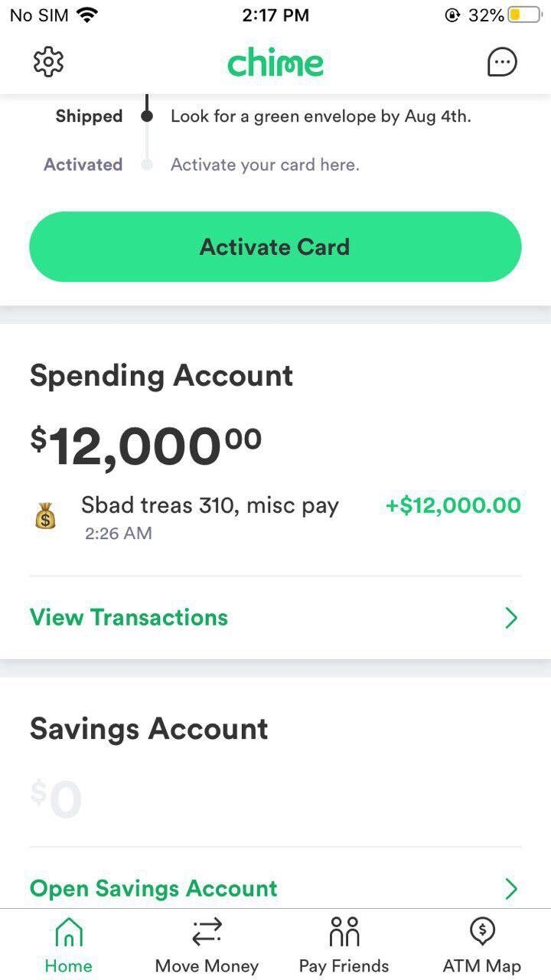Open the Sbad treas 310 transaction
Image resolution: width=551 pixels, height=980 pixels.
[x=210, y=505]
